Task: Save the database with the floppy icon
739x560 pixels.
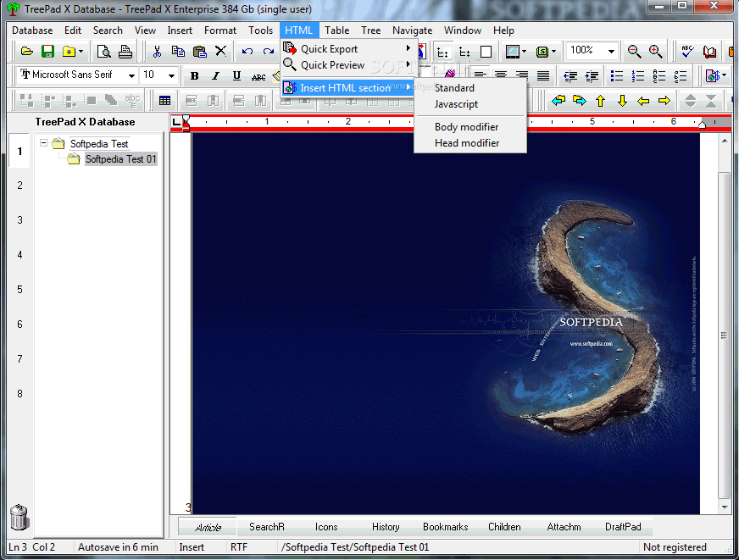Action: tap(47, 51)
